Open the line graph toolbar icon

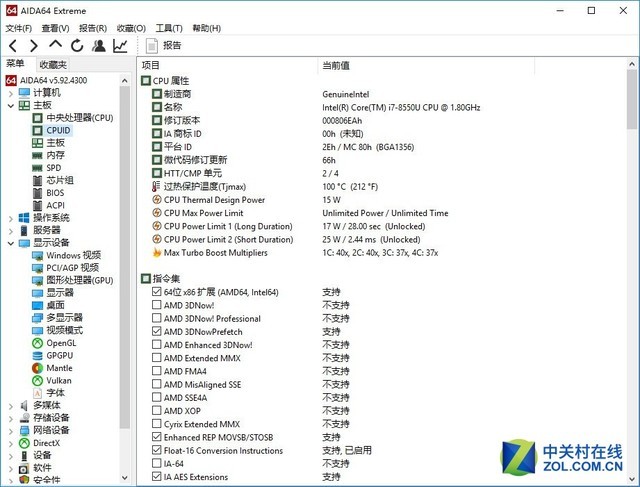[120, 45]
